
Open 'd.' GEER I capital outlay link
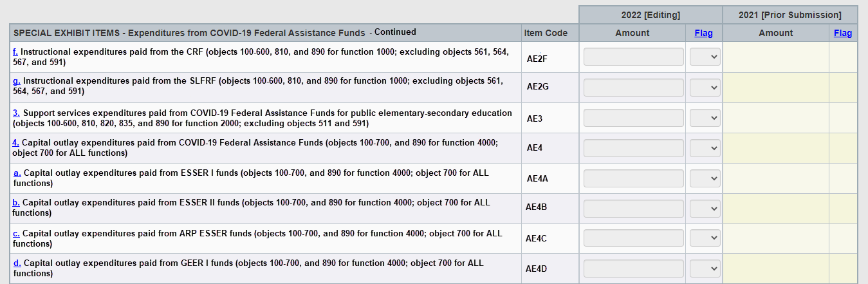point(17,263)
